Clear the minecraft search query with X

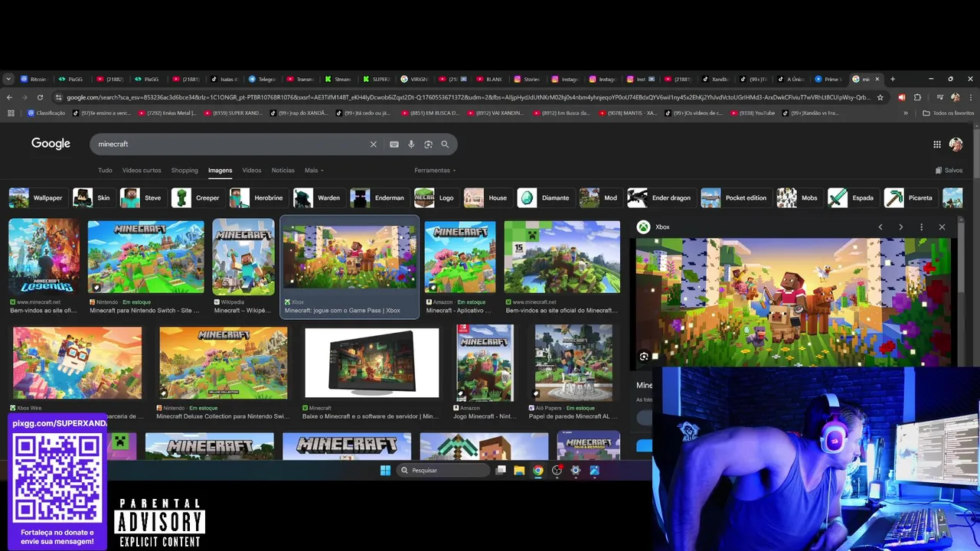tap(374, 144)
